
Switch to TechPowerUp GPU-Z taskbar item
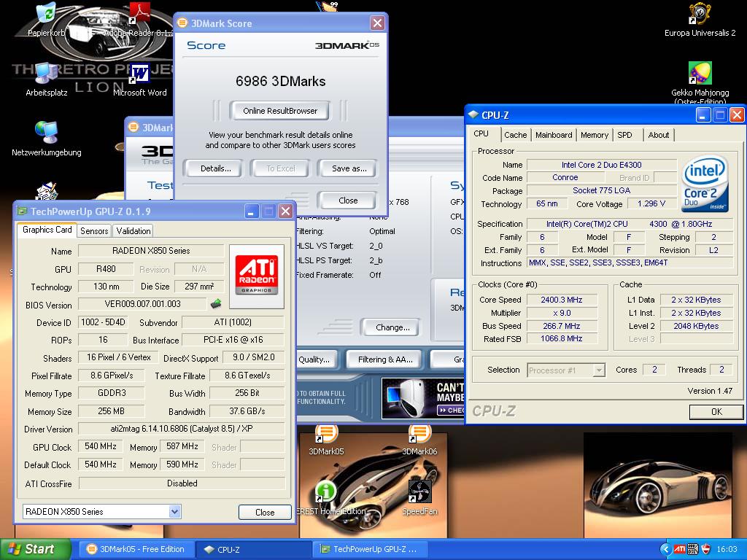coord(370,549)
